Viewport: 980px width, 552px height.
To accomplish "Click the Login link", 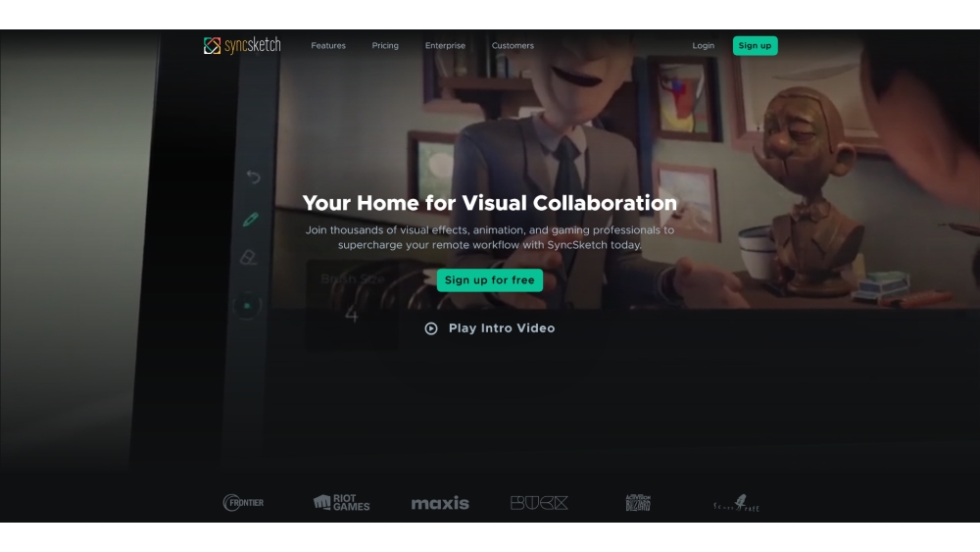I will 703,46.
